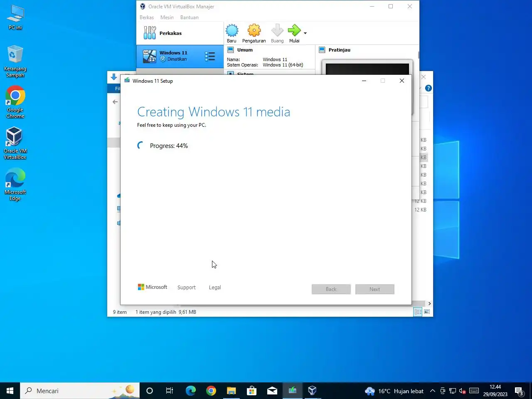
Task: Click the Next button in Windows 11 Setup
Action: [x=375, y=289]
